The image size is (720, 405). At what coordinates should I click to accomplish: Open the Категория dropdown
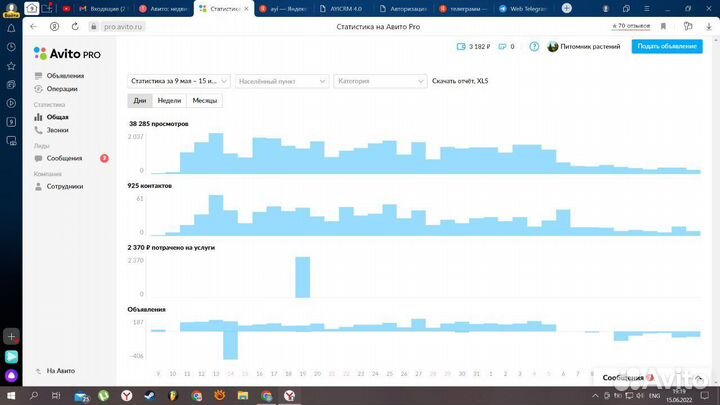[x=380, y=81]
